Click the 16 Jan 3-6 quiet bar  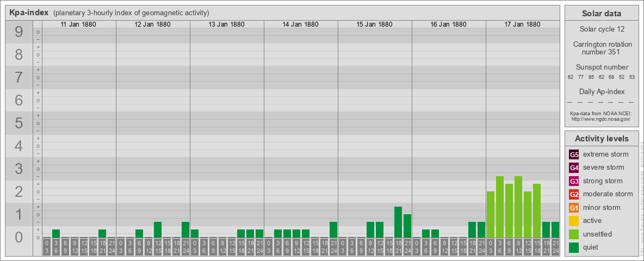click(x=426, y=233)
